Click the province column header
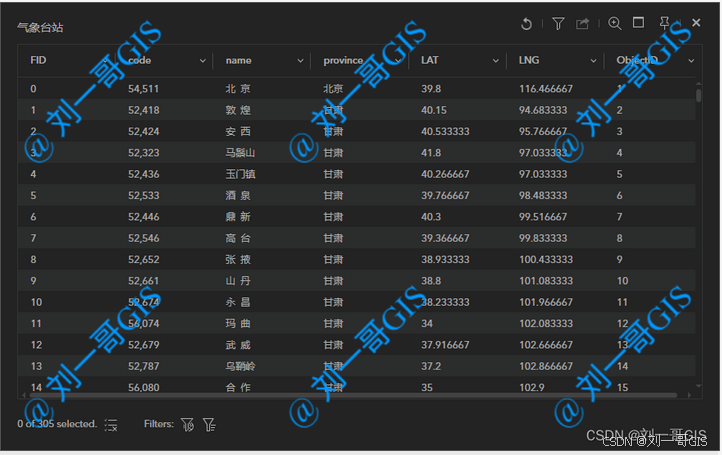 click(x=343, y=60)
